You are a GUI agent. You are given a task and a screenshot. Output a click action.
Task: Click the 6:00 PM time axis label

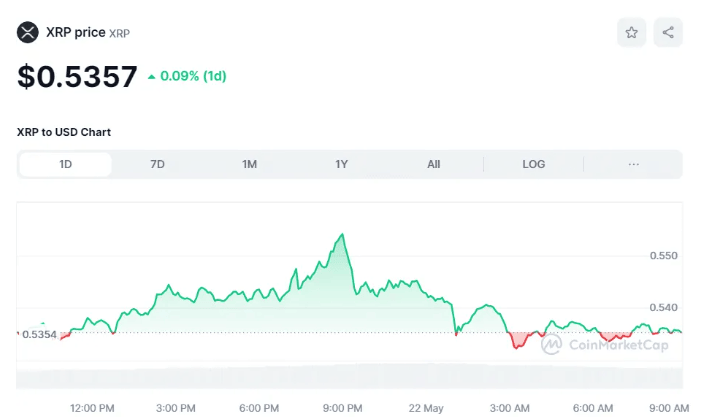(x=259, y=408)
